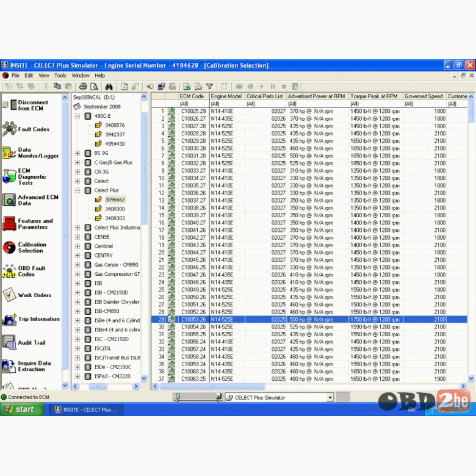Click the Critical Parts List column header
This screenshot has height=476, width=476.
coord(265,96)
